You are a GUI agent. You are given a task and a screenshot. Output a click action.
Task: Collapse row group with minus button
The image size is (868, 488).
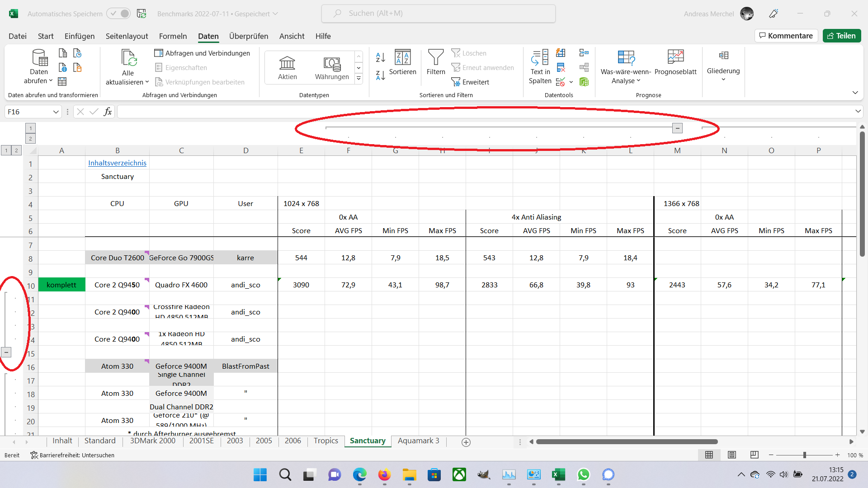pyautogui.click(x=6, y=352)
